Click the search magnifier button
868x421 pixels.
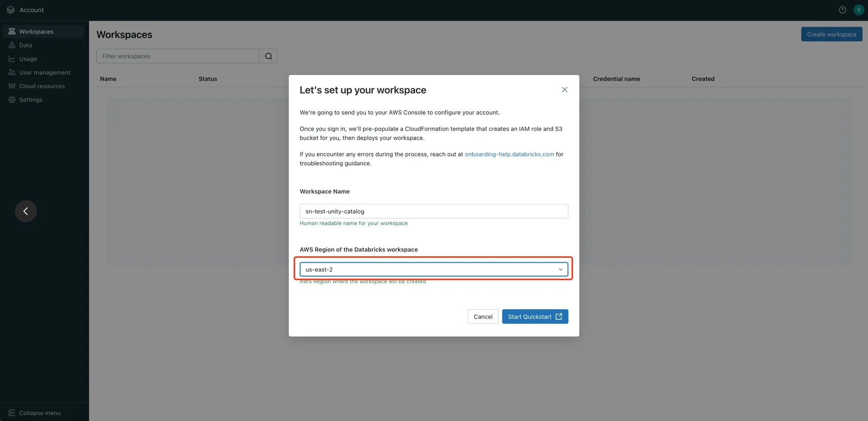pyautogui.click(x=269, y=56)
